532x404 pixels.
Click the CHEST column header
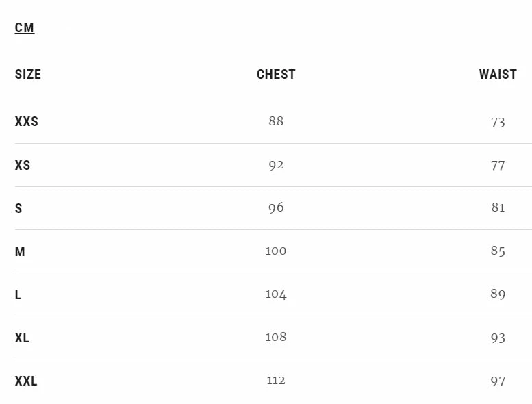click(276, 75)
